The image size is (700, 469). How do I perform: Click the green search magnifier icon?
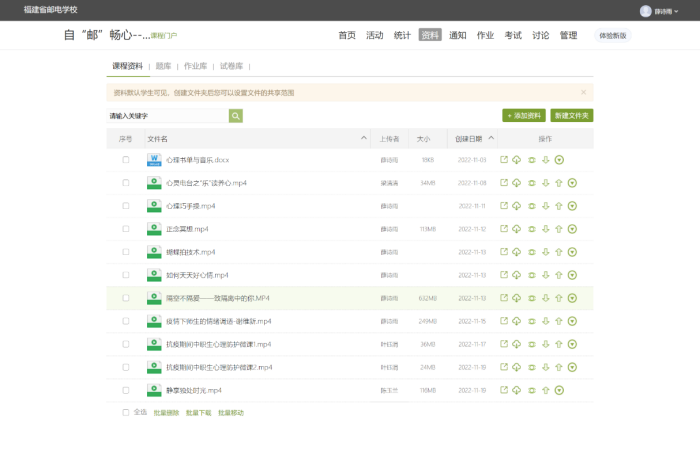pos(236,116)
